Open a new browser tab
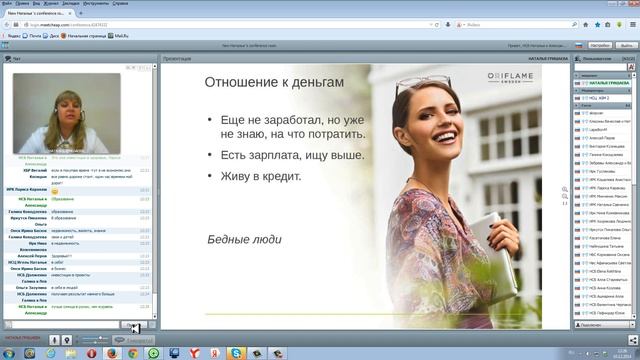This screenshot has height=360, width=640. [x=81, y=13]
